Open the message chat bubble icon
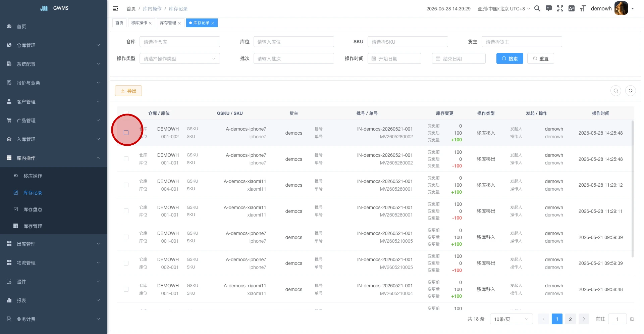 549,9
